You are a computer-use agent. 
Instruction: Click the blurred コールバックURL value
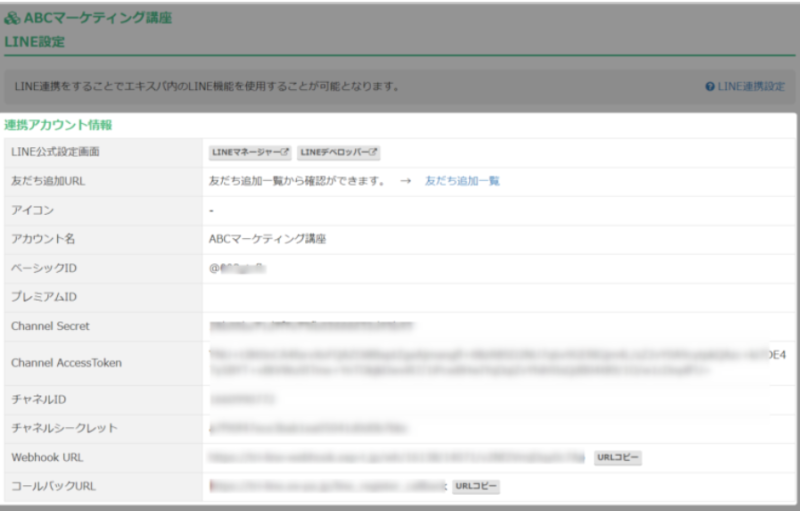(x=328, y=486)
